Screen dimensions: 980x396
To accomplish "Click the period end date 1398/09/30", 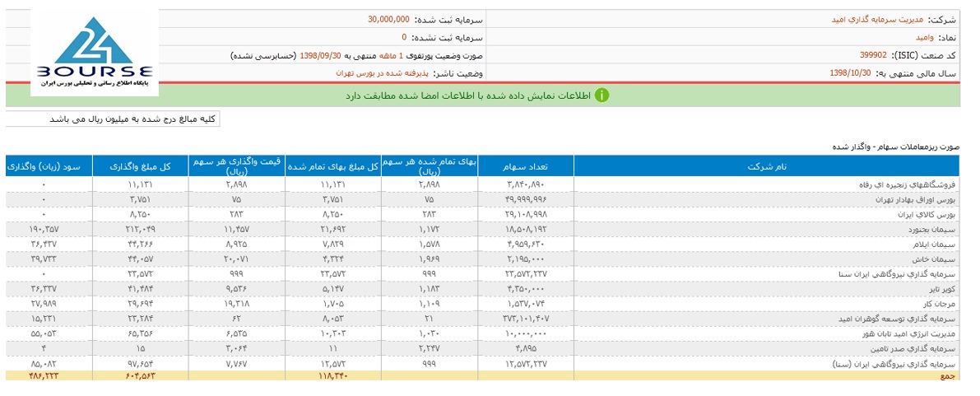I will coord(321,55).
